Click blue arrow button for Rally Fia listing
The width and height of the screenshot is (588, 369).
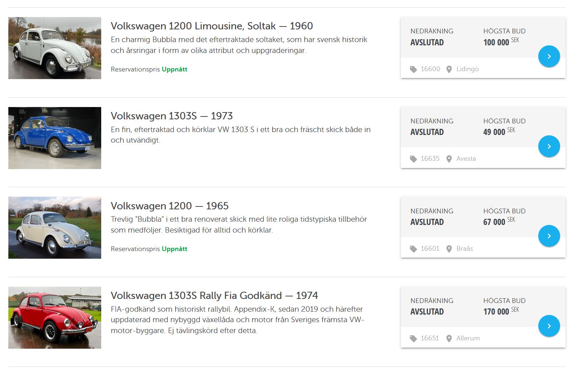549,326
